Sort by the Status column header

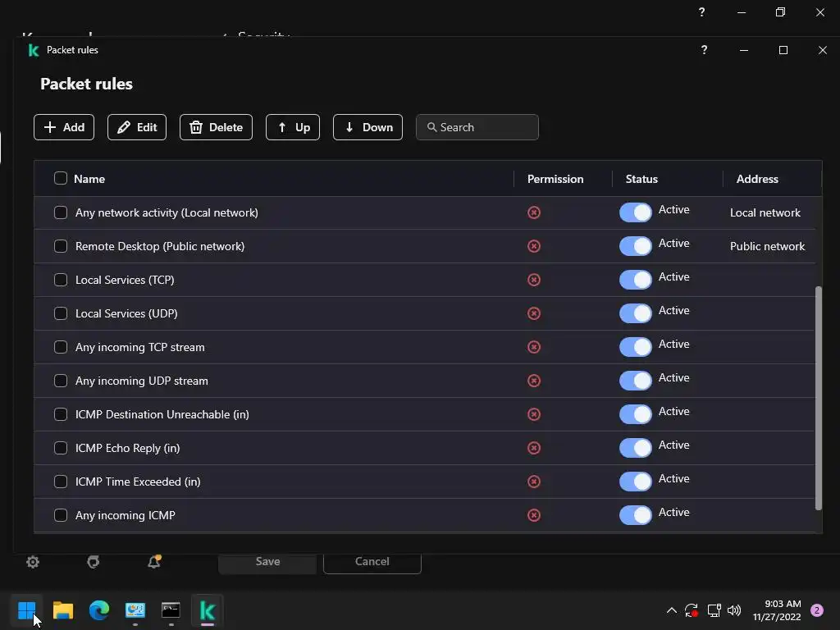[x=641, y=179]
